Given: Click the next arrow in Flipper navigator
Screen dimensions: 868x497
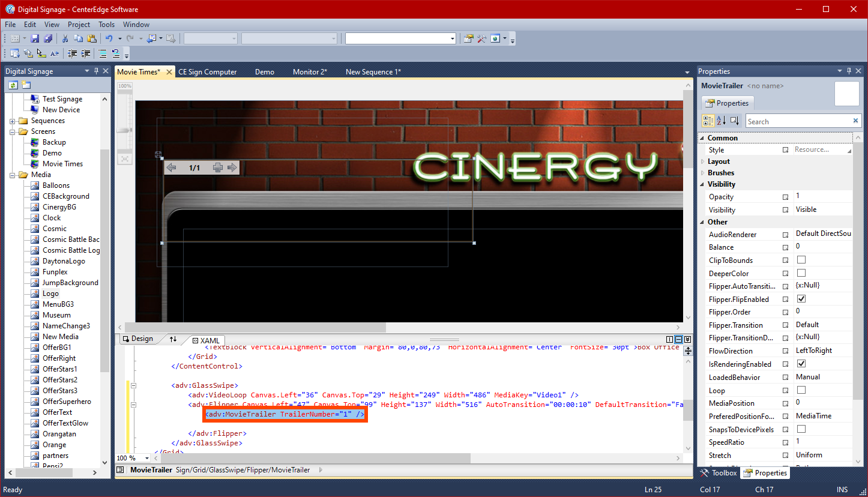Looking at the screenshot, I should click(x=232, y=167).
